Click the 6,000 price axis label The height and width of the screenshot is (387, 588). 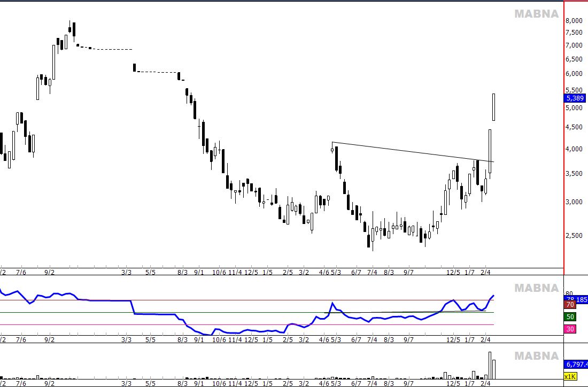coord(574,74)
